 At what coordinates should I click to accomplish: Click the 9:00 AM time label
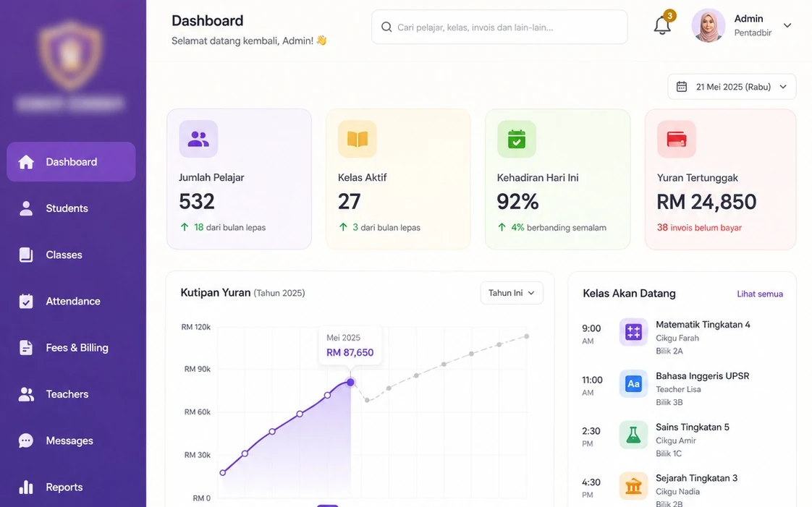(591, 334)
